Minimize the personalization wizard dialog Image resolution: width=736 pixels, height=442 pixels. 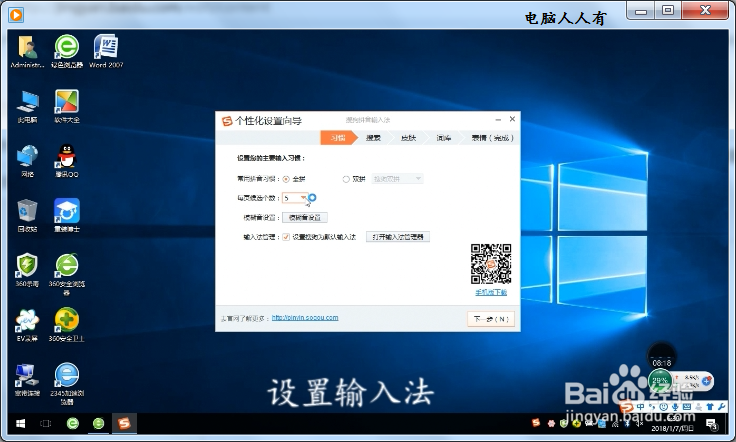(x=498, y=120)
